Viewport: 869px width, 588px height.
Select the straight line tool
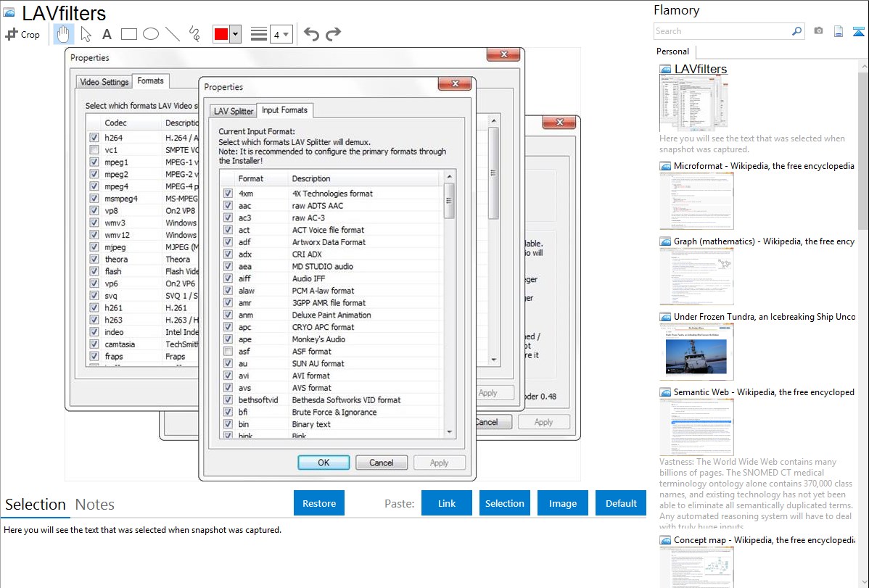(173, 34)
